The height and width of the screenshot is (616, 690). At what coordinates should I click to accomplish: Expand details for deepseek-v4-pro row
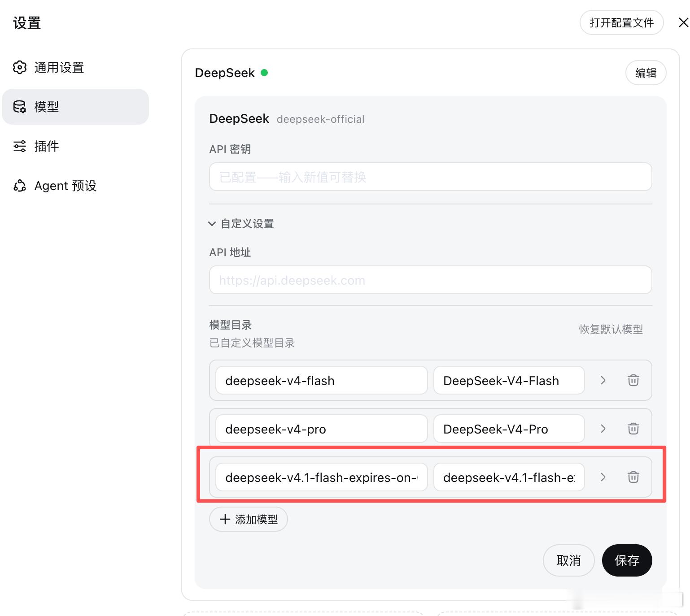pos(603,429)
